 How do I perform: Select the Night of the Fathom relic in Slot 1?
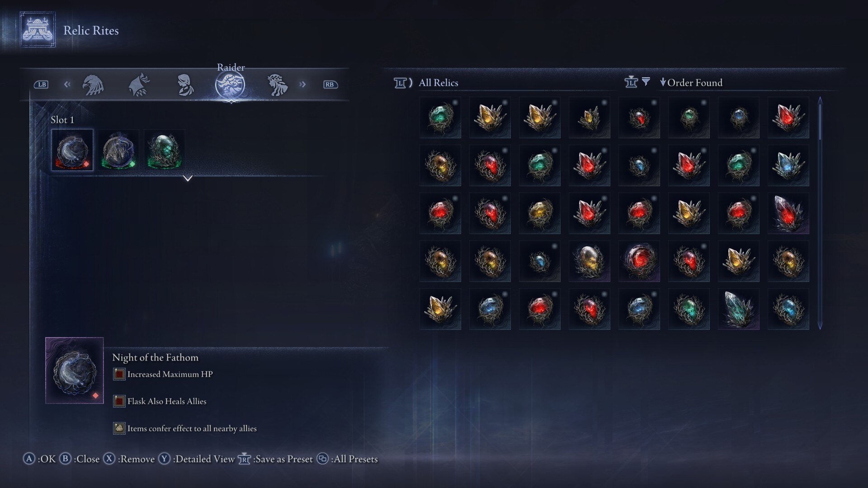coord(72,150)
